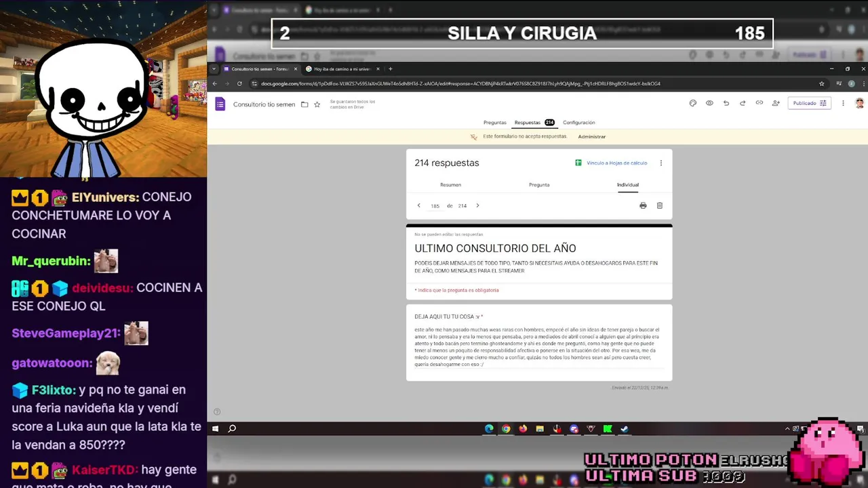Select the Consultorio tio semen browser tab
This screenshot has height=488, width=868.
[x=260, y=68]
